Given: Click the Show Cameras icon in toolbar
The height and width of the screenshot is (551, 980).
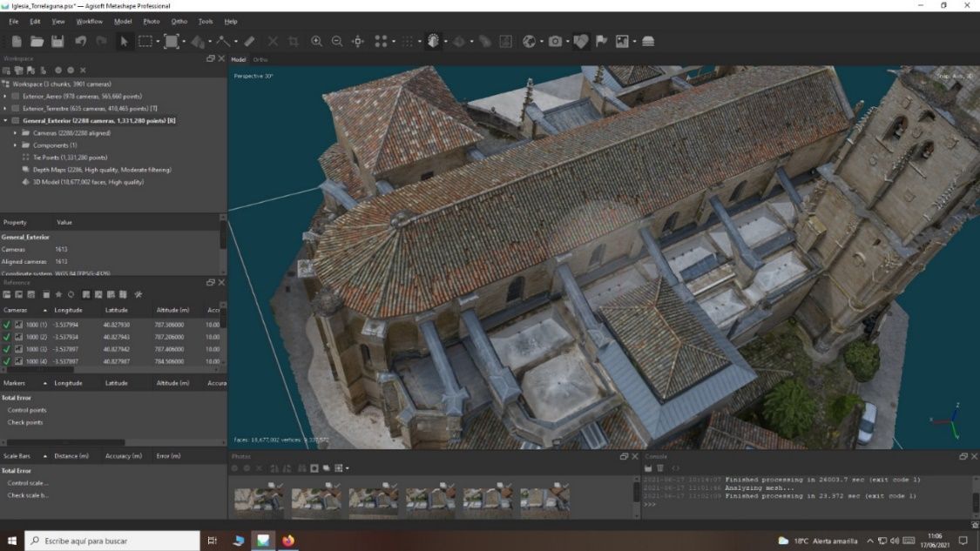Looking at the screenshot, I should 555,41.
